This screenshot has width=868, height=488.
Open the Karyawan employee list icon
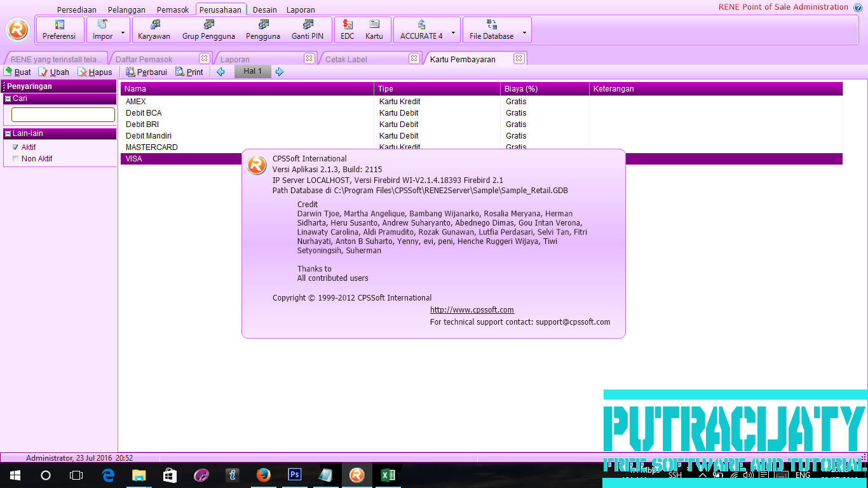(154, 30)
